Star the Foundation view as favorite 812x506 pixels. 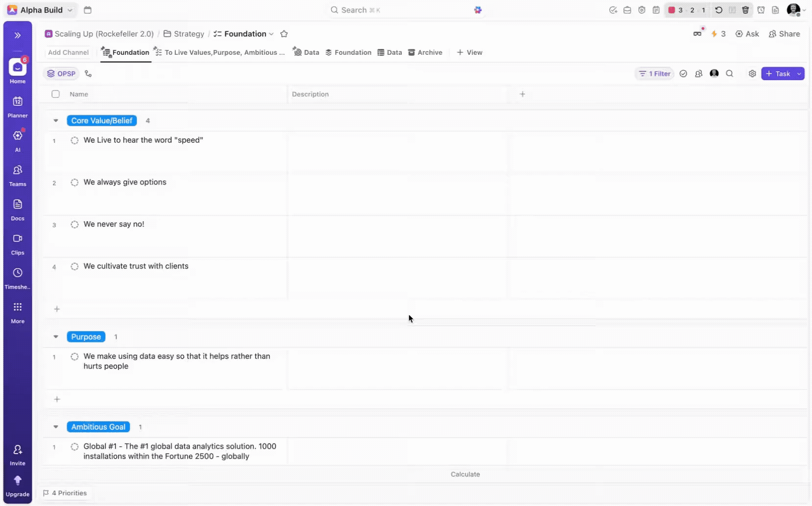pos(284,34)
